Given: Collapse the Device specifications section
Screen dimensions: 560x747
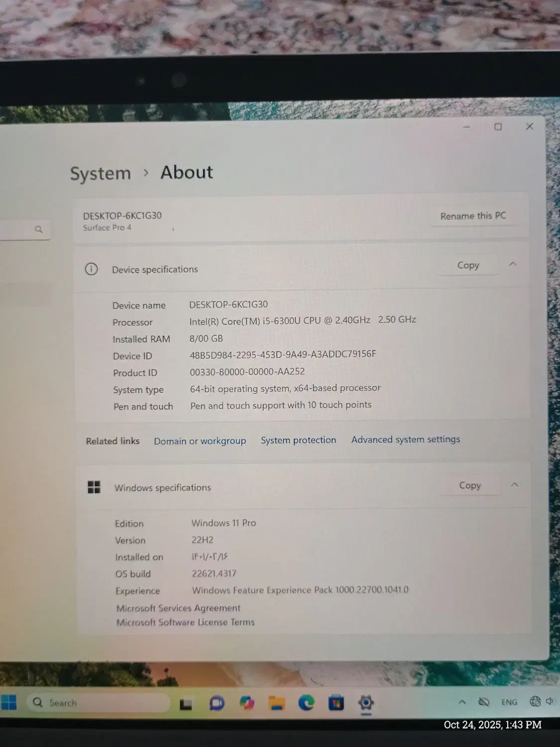Looking at the screenshot, I should pyautogui.click(x=513, y=264).
